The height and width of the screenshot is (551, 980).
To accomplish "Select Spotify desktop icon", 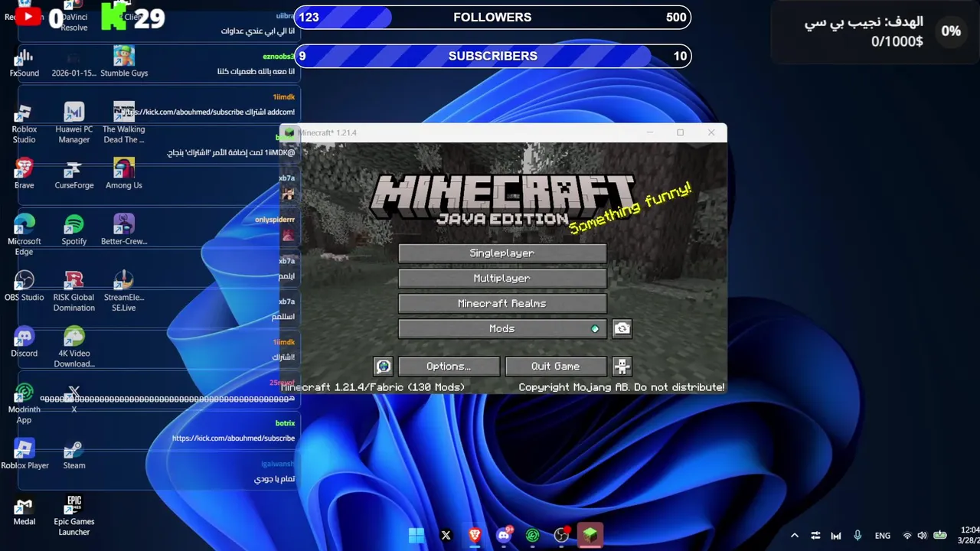I will (x=74, y=230).
